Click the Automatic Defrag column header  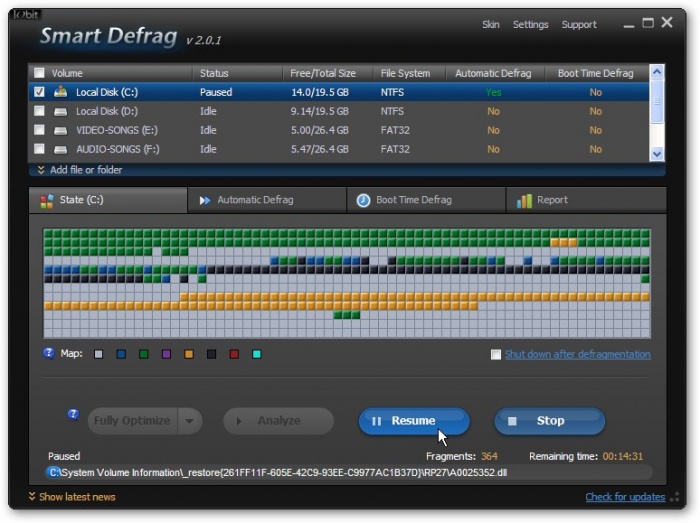[x=495, y=73]
